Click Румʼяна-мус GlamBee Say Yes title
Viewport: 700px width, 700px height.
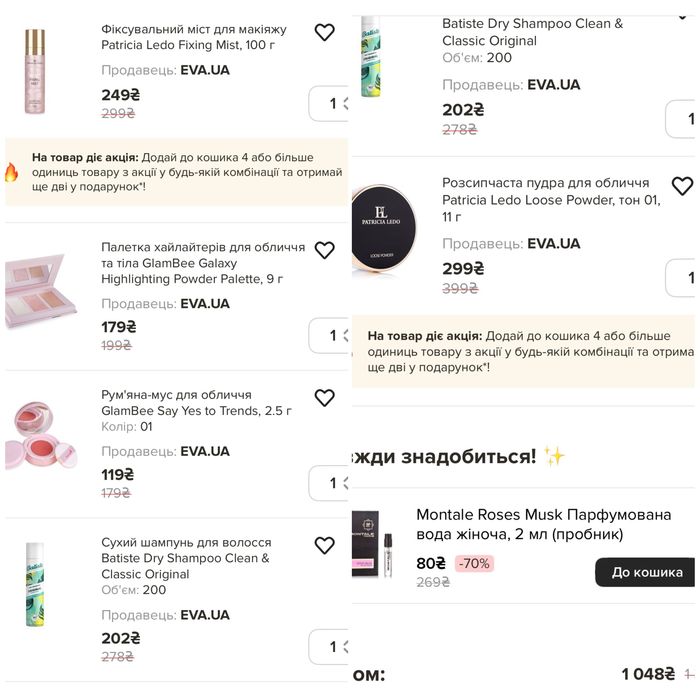pos(196,403)
